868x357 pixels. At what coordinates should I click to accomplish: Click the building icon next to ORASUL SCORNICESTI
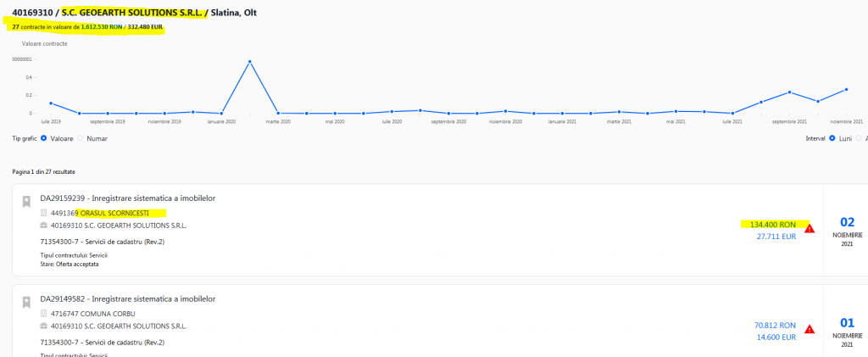click(44, 213)
